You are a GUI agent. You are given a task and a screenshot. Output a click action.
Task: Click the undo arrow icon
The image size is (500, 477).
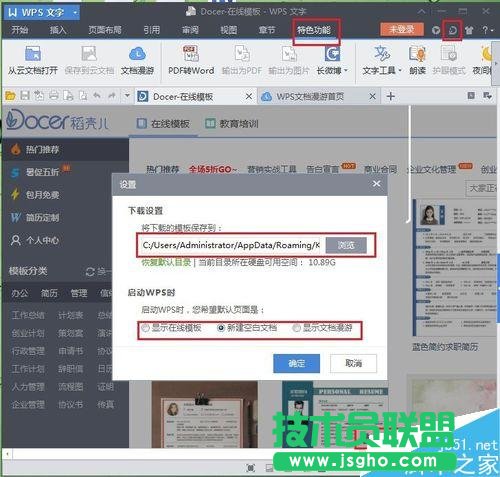(x=97, y=96)
